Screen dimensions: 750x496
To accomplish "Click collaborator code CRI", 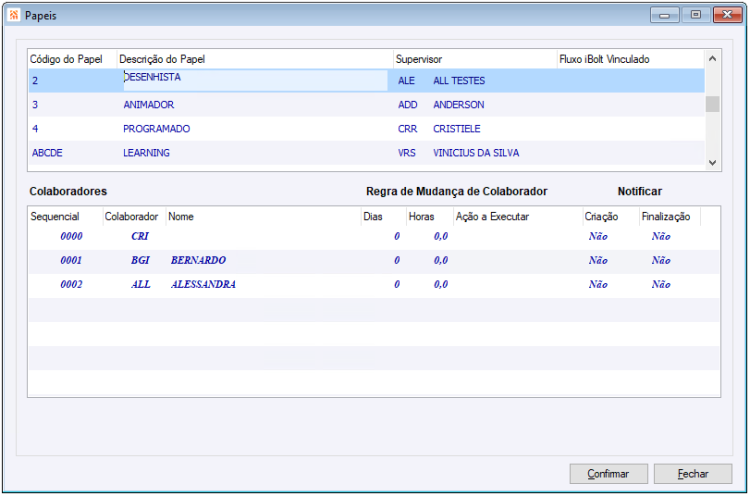I will 140,236.
